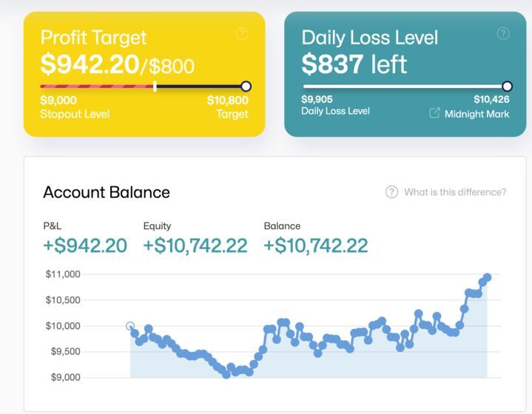This screenshot has height=414, width=532.
Task: Click the P&L value +$942.20
Action: (85, 245)
